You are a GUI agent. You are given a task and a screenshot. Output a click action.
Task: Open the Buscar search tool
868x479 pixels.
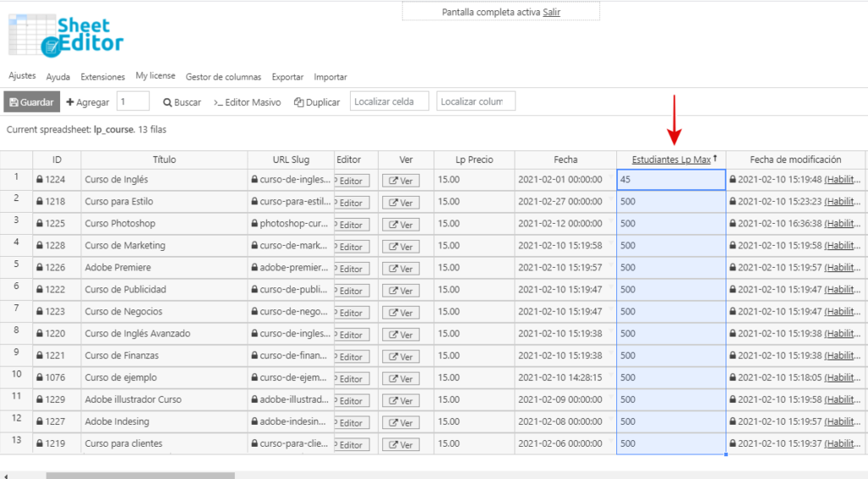pos(182,103)
